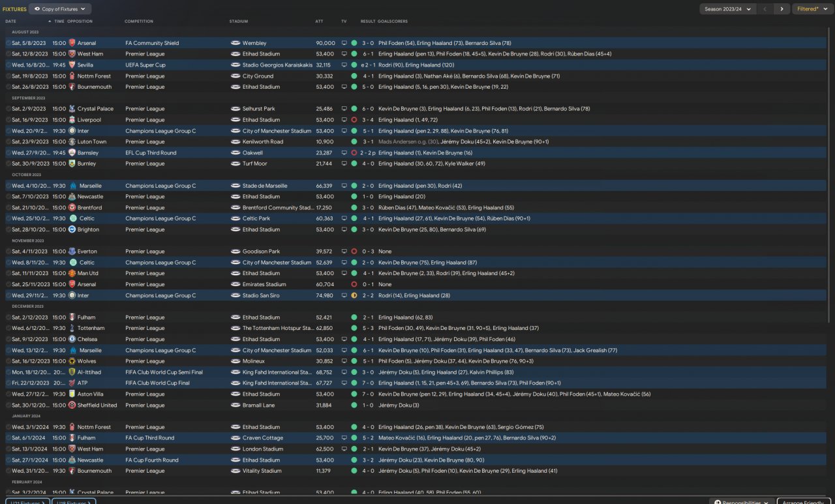This screenshot has height=504, width=835.
Task: Click the stadium icon beside Wembley
Action: [235, 43]
